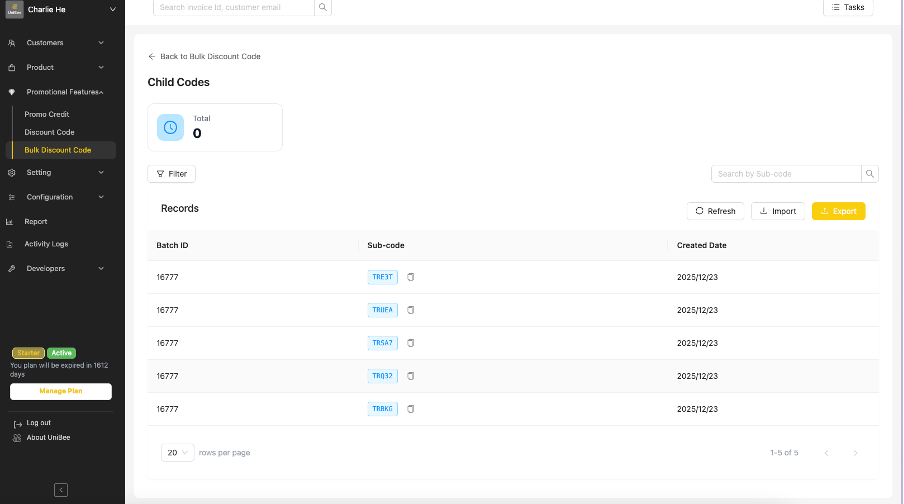Click the Active status badge
The image size is (904, 504).
62,353
